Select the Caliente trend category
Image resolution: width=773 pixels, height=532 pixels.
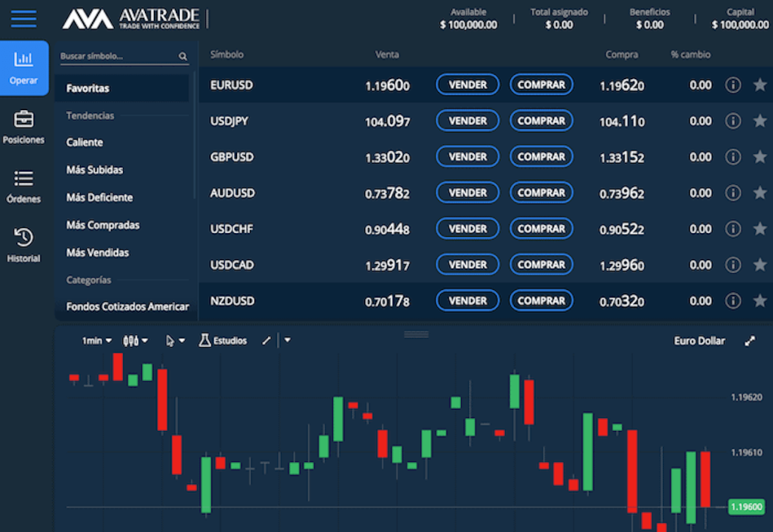85,143
